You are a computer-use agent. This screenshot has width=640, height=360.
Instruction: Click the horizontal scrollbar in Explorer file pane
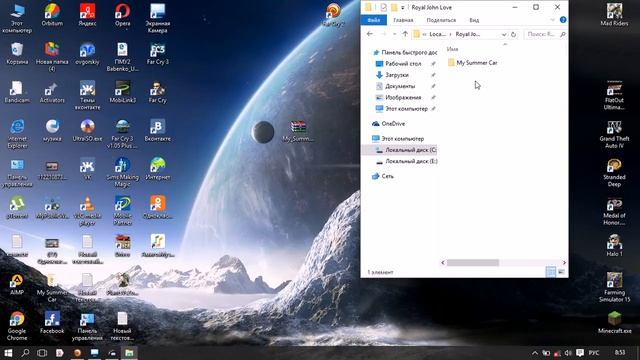(472, 263)
